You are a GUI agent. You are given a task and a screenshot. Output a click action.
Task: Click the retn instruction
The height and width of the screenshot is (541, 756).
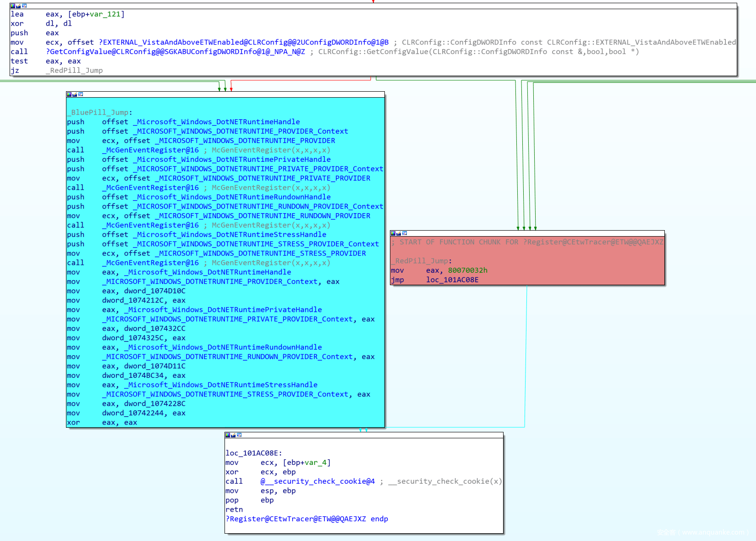pyautogui.click(x=234, y=509)
